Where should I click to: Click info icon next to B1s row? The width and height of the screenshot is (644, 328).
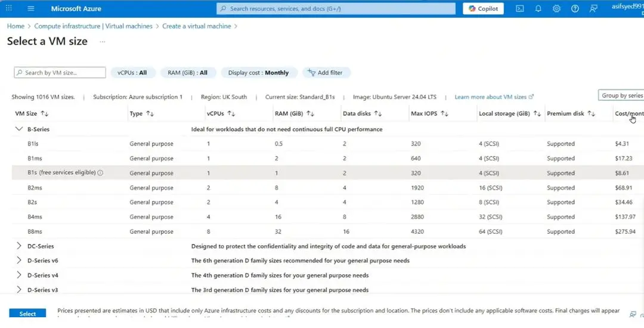(x=100, y=173)
